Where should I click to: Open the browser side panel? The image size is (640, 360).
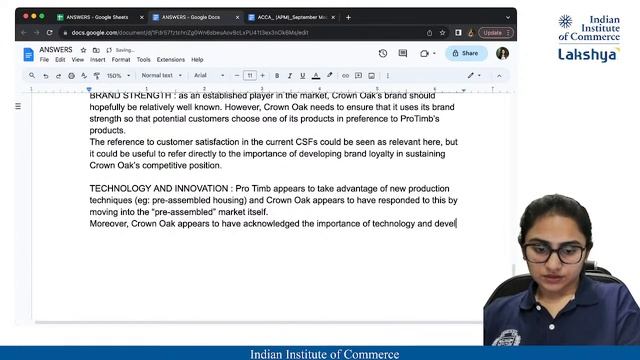458,33
